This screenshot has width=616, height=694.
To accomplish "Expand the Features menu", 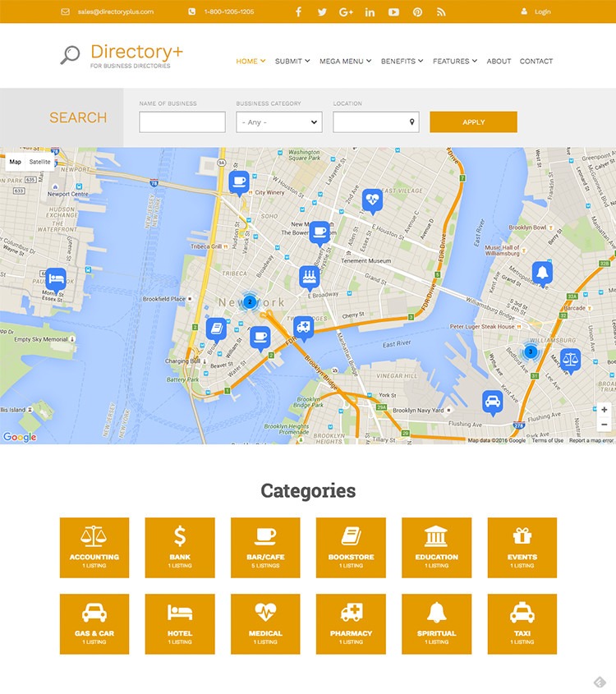I will [454, 61].
